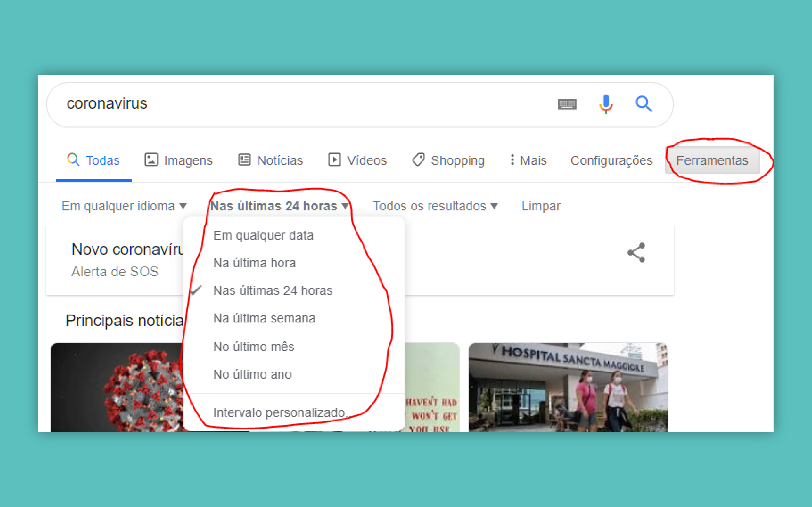The height and width of the screenshot is (507, 812).
Task: Choose 'Na última hora' time option
Action: click(x=254, y=263)
